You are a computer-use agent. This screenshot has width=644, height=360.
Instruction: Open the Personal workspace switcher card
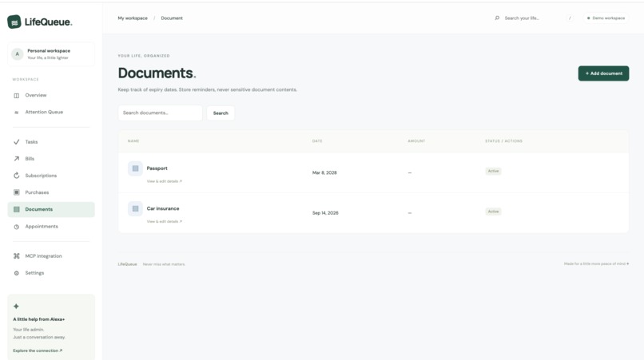[51, 54]
